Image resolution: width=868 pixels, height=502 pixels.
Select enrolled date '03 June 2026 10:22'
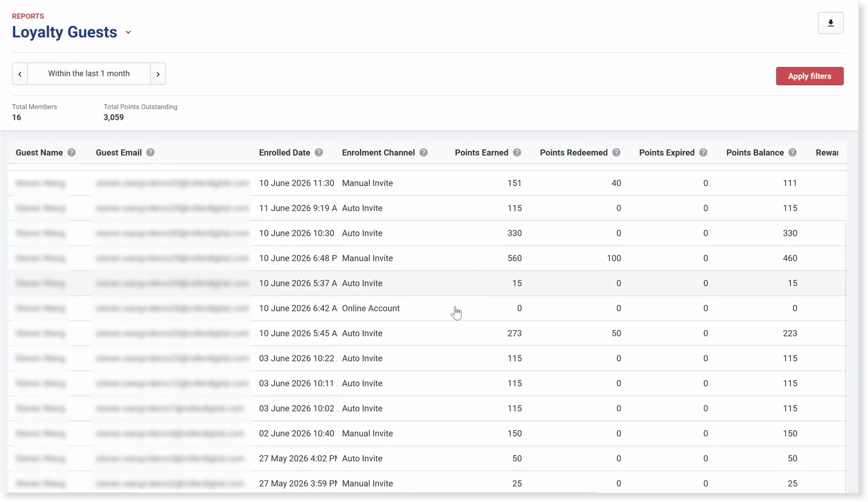[x=298, y=358]
